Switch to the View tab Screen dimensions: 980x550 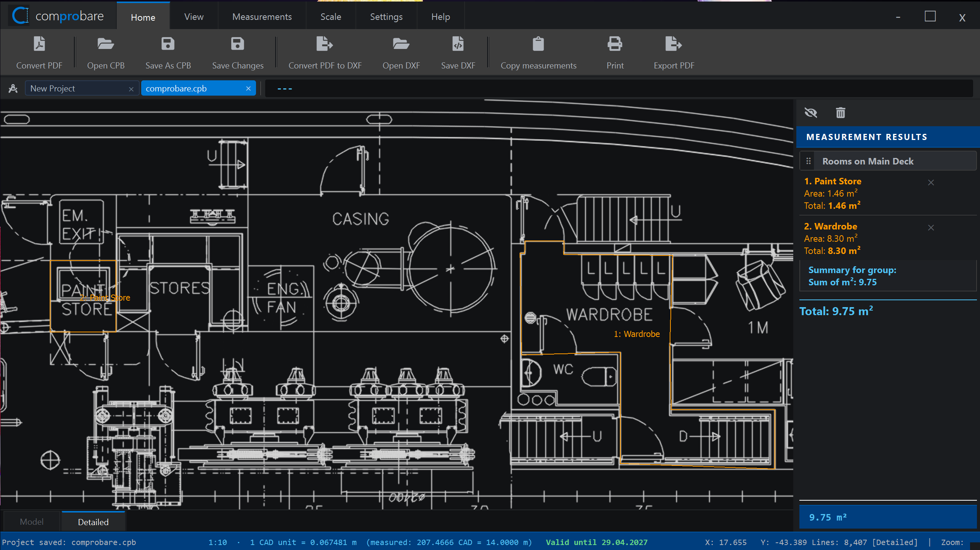pos(194,17)
